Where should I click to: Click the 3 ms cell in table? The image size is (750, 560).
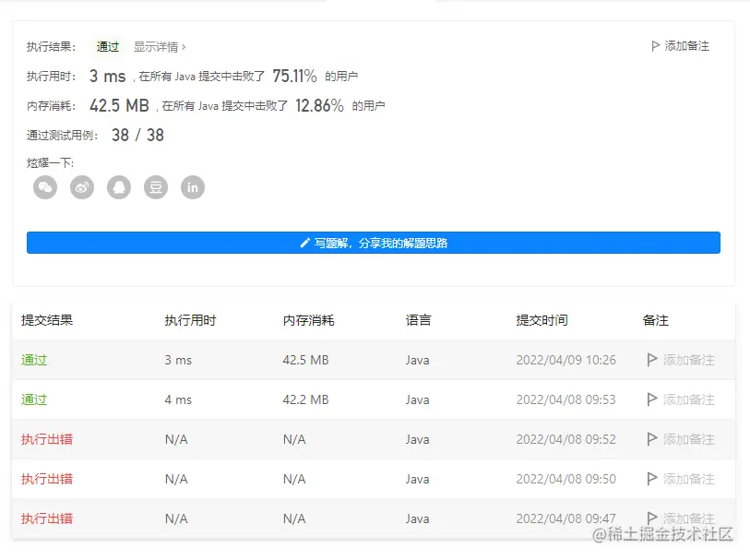click(x=178, y=360)
